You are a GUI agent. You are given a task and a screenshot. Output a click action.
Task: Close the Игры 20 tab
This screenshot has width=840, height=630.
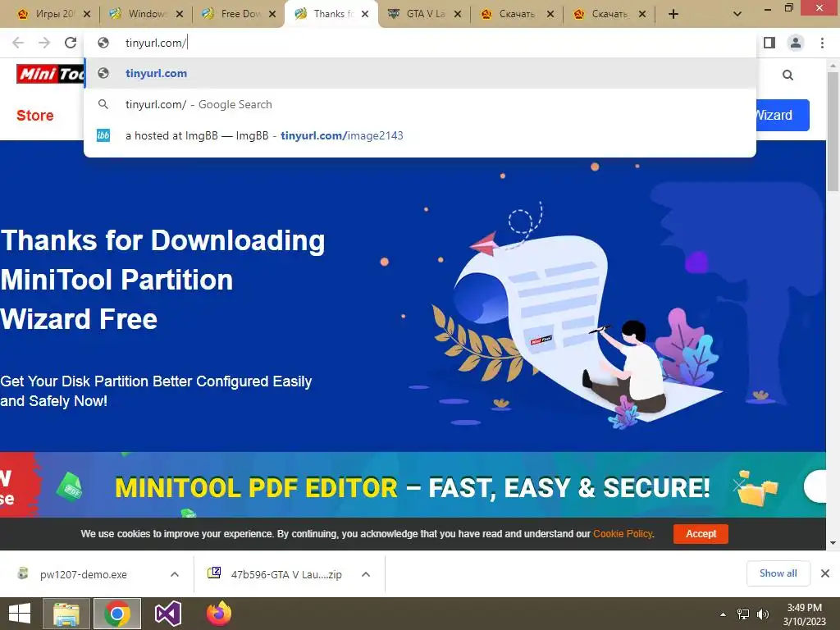(x=87, y=14)
